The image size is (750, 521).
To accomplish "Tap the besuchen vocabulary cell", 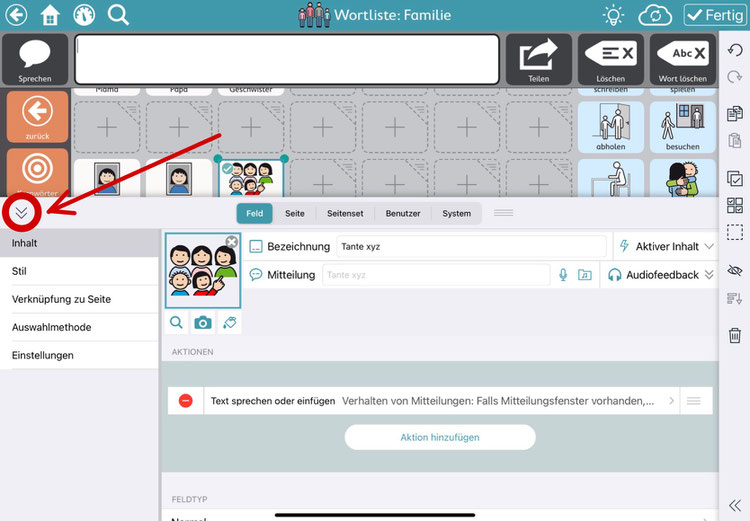I will (x=683, y=127).
